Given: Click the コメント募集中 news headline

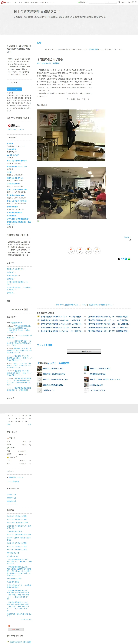Looking at the screenshot, I should coord(36,2).
